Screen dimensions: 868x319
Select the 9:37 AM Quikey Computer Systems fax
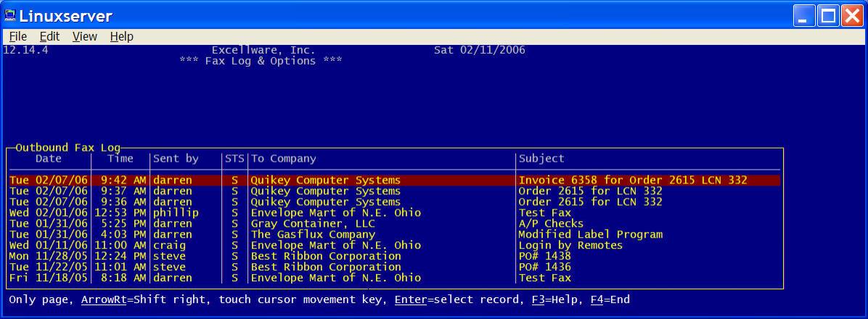pyautogui.click(x=325, y=191)
